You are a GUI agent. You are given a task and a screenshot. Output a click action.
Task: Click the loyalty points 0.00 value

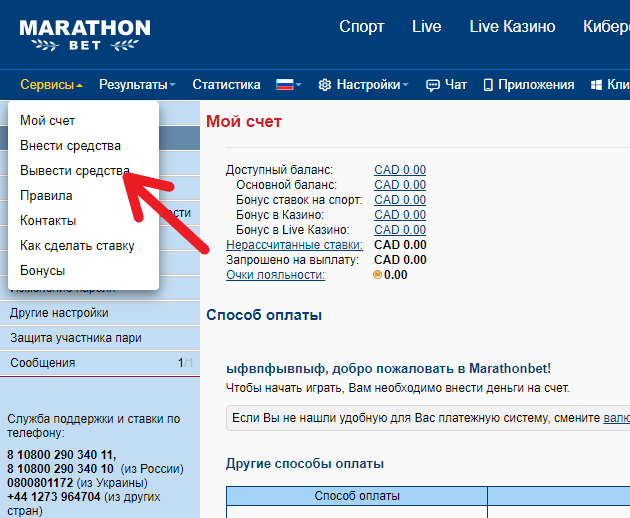click(395, 275)
